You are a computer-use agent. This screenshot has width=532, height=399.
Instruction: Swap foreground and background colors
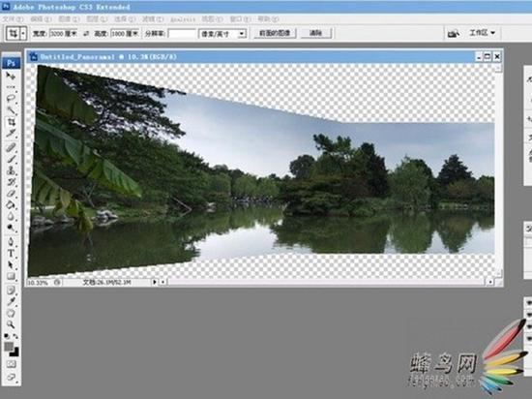(x=15, y=336)
